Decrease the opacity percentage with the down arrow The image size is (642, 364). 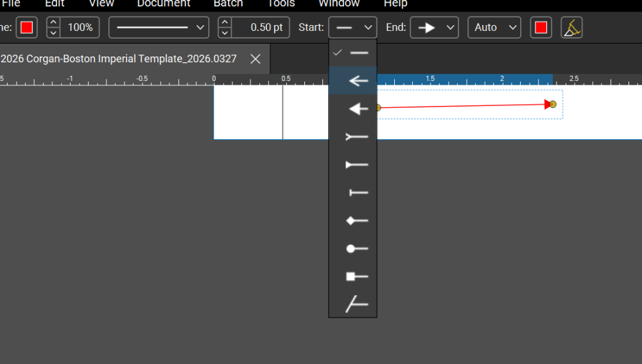point(53,33)
